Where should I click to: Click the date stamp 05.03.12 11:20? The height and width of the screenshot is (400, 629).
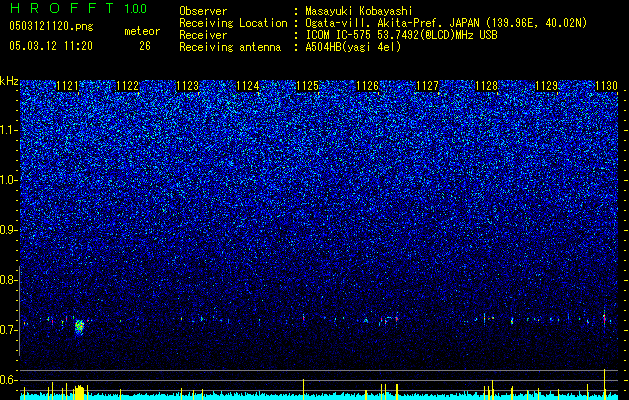point(51,46)
